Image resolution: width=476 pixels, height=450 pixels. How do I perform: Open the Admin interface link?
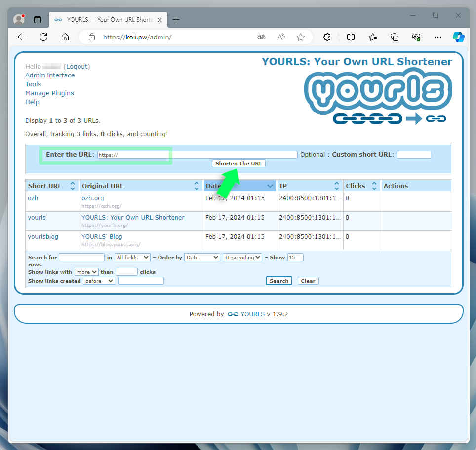50,75
